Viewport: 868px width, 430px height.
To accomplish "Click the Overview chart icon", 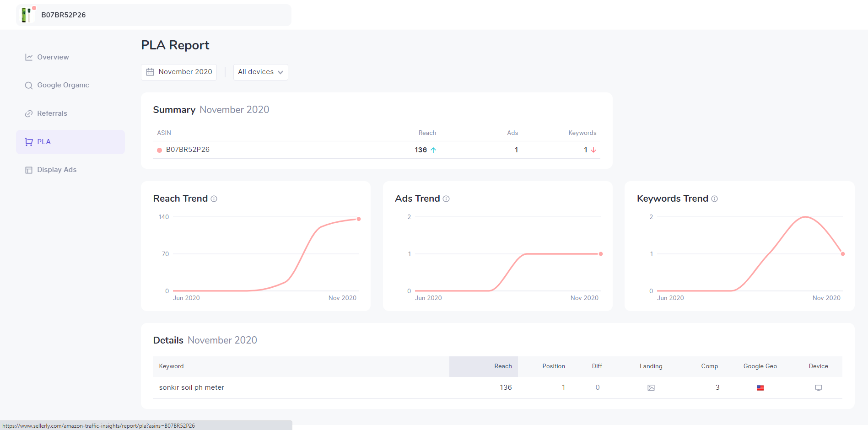I will (29, 57).
